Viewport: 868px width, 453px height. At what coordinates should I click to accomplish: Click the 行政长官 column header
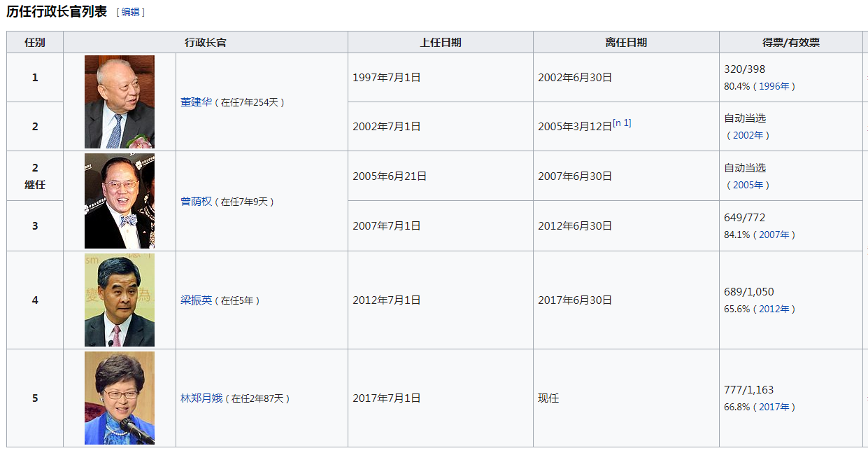[206, 43]
